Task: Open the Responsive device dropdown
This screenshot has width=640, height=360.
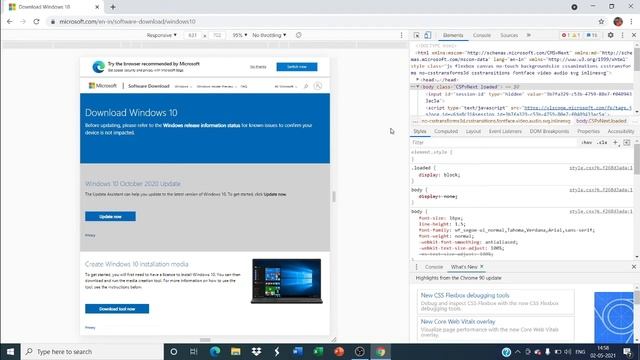Action: [x=162, y=36]
